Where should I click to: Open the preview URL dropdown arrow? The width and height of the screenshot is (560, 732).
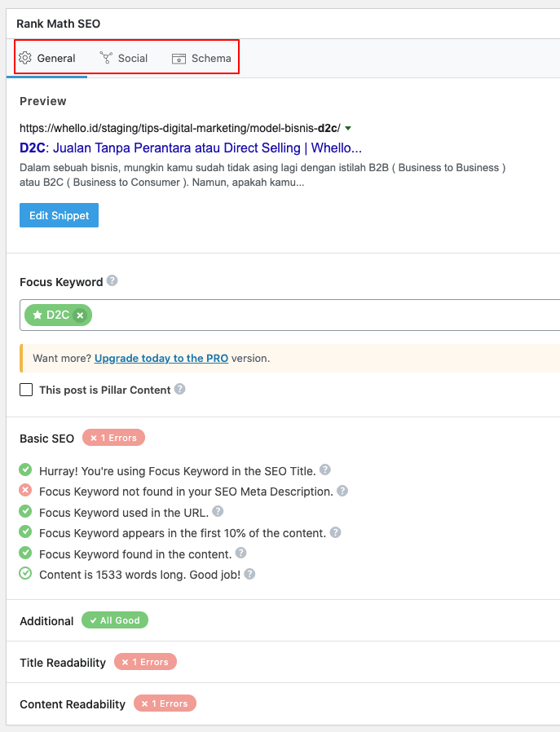point(348,129)
